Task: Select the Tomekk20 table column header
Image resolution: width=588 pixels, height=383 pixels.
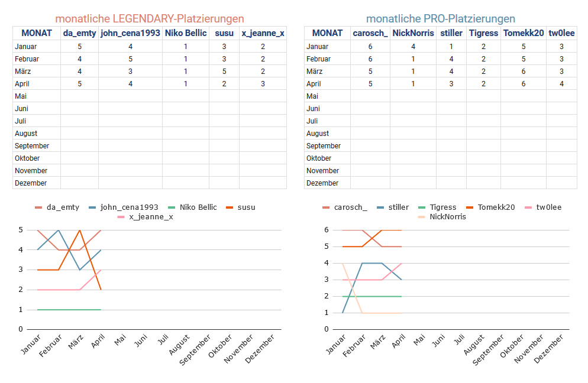Action: pos(524,33)
